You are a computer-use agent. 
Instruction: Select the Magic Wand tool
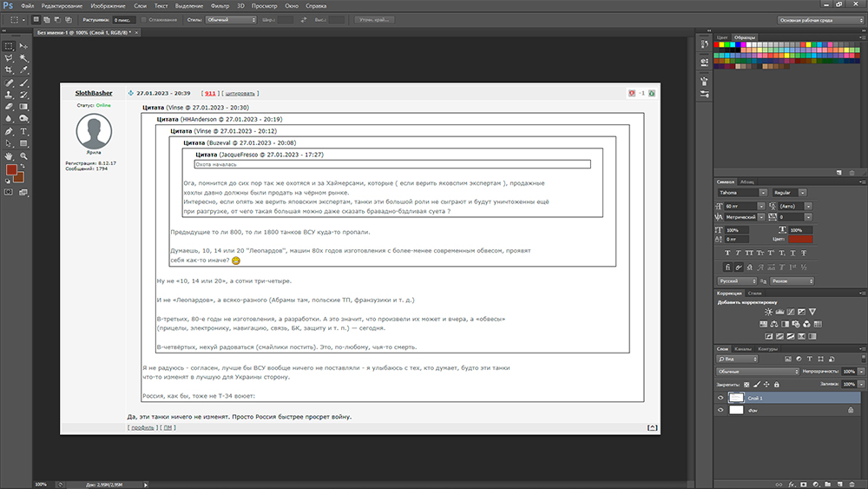click(x=23, y=58)
